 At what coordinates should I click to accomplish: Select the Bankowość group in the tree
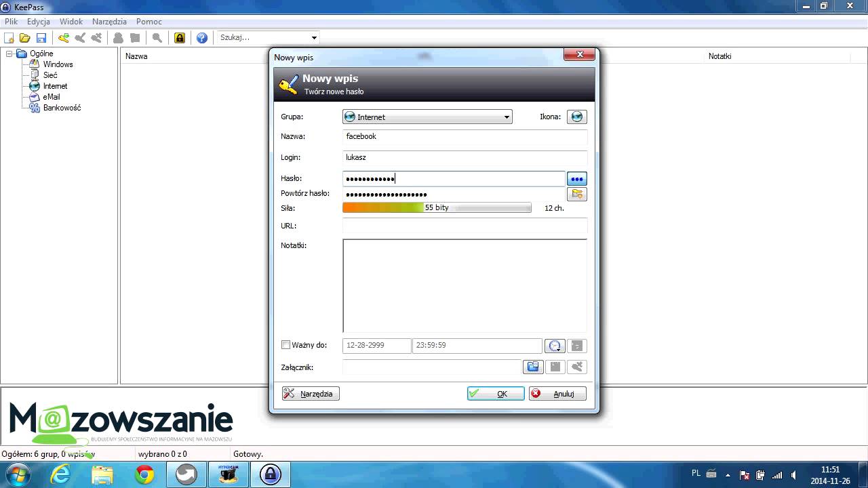pos(62,108)
